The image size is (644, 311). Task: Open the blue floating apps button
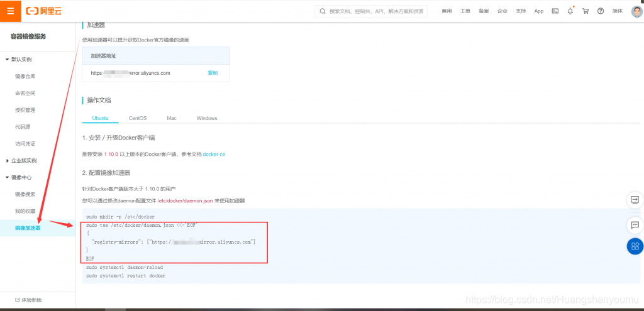point(635,246)
